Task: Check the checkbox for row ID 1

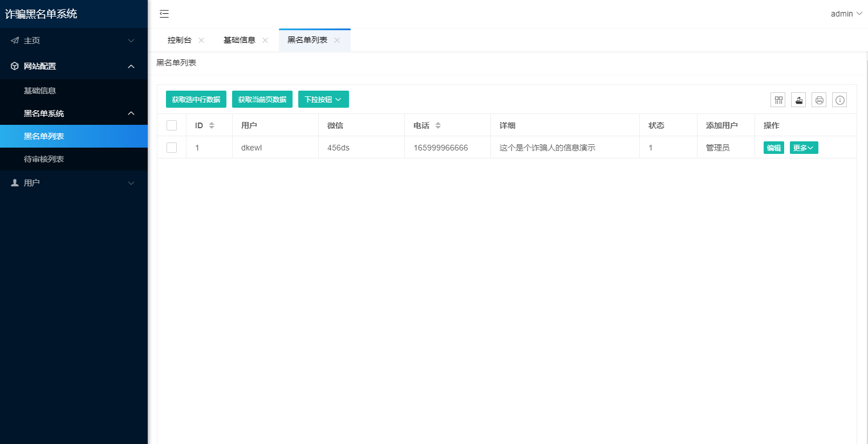Action: click(x=172, y=147)
